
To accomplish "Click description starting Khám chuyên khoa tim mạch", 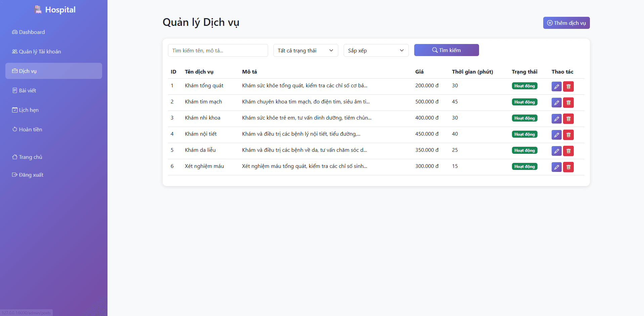I will tap(306, 102).
